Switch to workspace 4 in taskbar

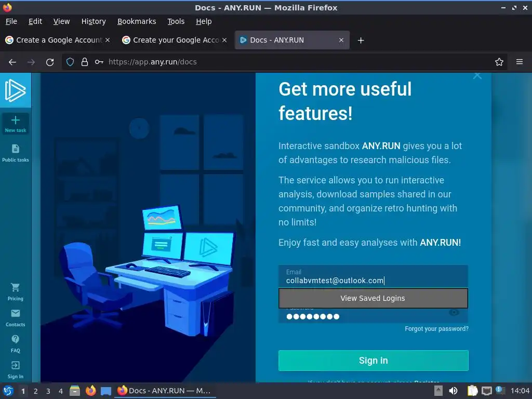tap(61, 391)
